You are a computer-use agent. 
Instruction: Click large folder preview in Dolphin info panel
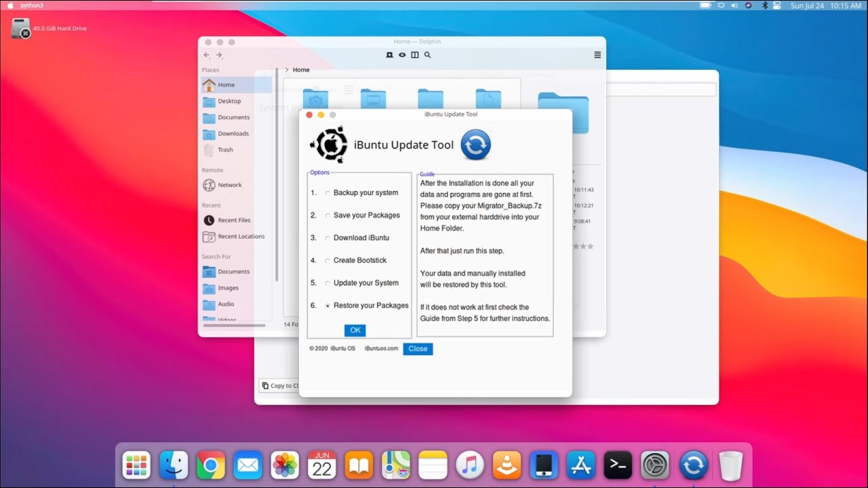click(564, 113)
